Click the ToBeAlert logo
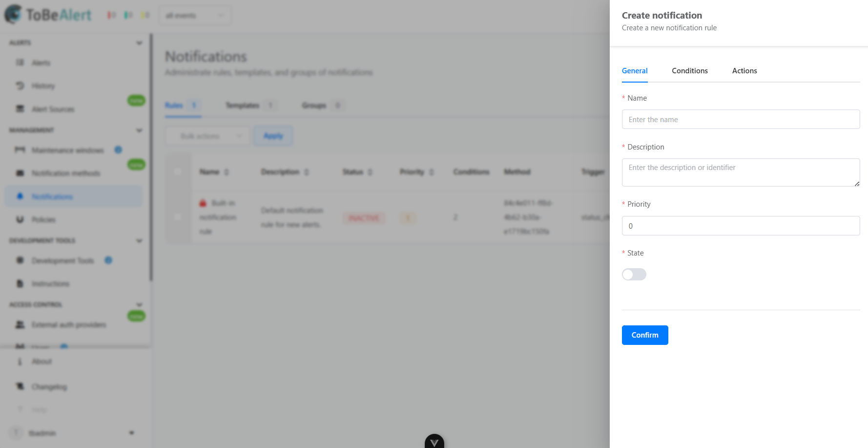Image resolution: width=868 pixels, height=448 pixels. (48, 15)
